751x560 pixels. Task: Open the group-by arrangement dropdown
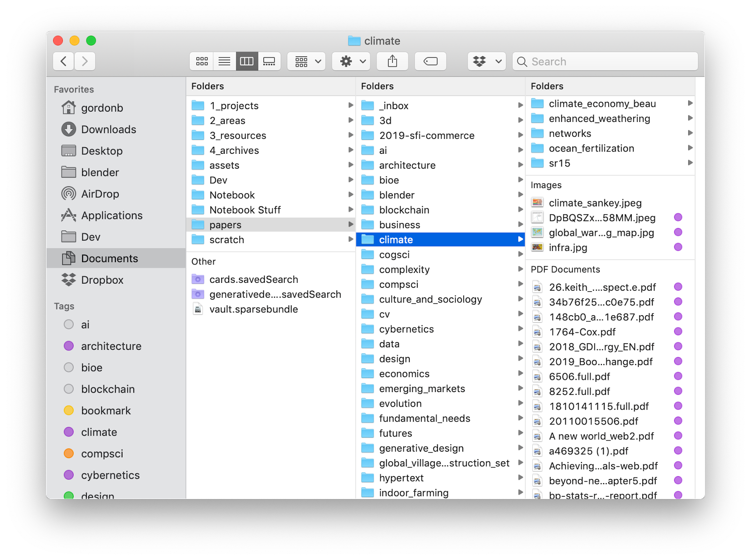click(307, 61)
